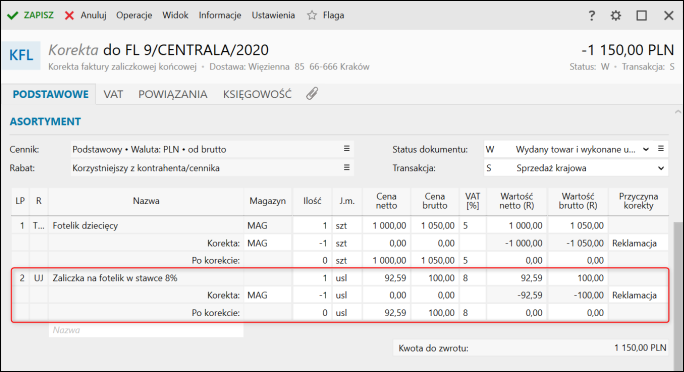Click Korekta quantity -1 for Fotelik dziecięcy

point(312,243)
